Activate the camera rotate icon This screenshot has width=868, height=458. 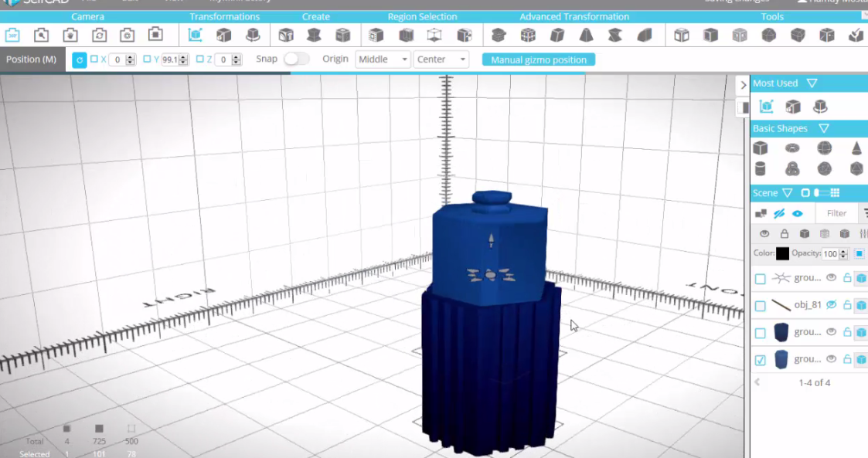(x=99, y=36)
